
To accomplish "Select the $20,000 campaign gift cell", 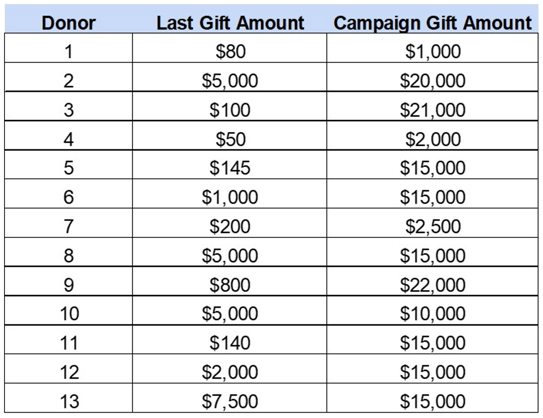I will tap(432, 77).
